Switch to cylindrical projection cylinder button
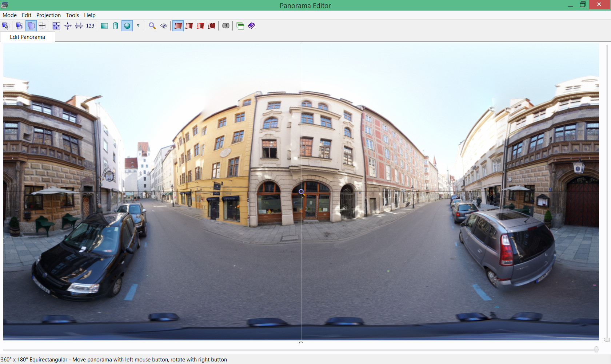This screenshot has width=611, height=364. coord(116,26)
